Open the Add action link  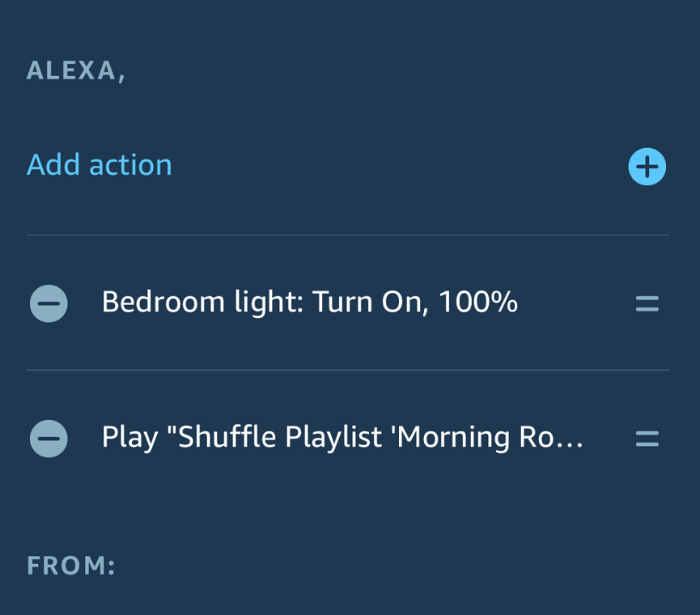pos(100,165)
